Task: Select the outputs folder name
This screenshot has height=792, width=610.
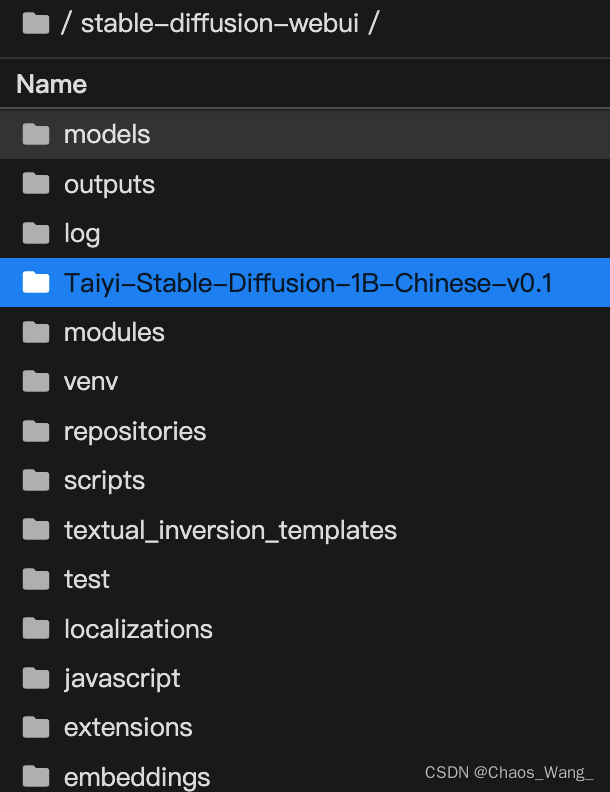Action: click(x=109, y=184)
